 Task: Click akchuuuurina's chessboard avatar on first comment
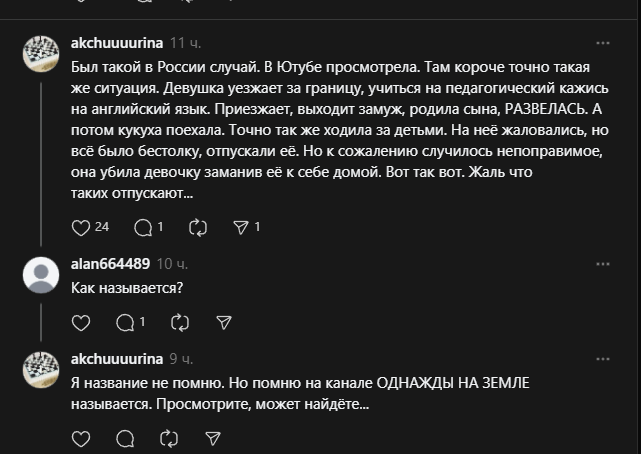41,54
